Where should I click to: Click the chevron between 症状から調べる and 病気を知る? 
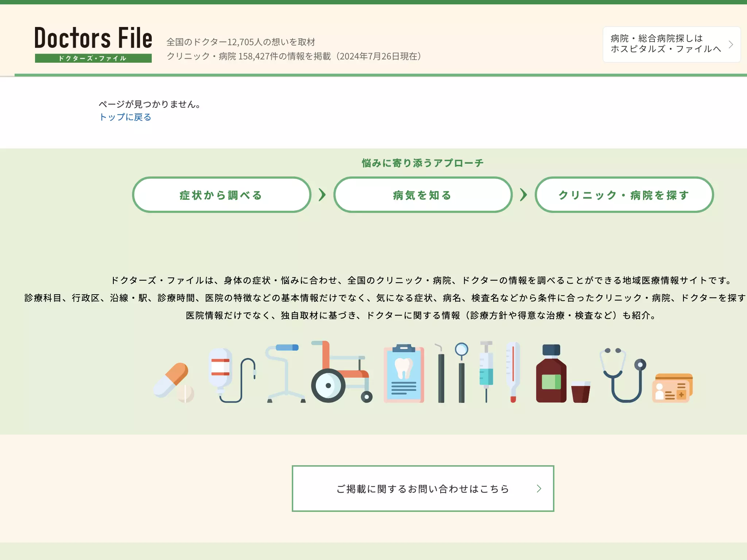(x=322, y=195)
